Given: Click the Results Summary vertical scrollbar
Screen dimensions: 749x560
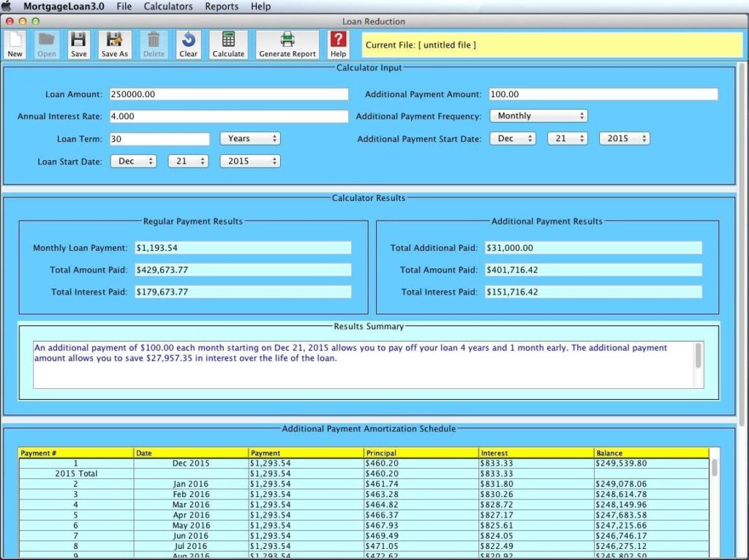Looking at the screenshot, I should tap(699, 365).
